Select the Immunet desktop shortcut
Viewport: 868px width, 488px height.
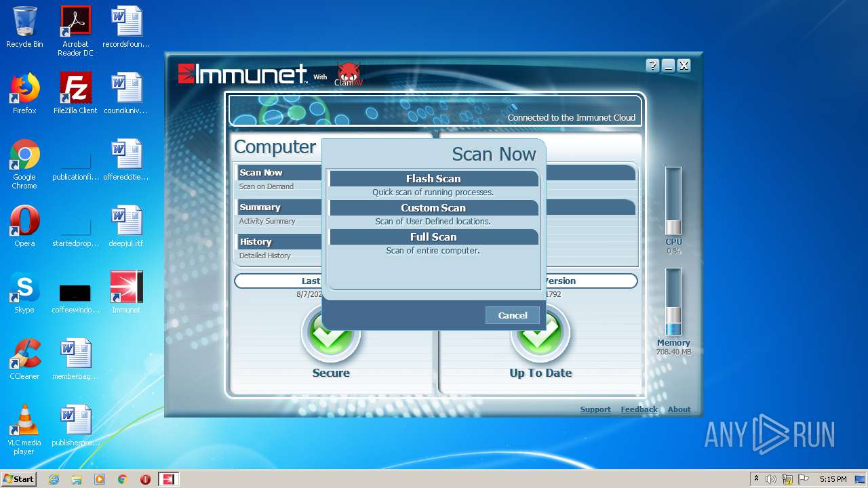[126, 292]
